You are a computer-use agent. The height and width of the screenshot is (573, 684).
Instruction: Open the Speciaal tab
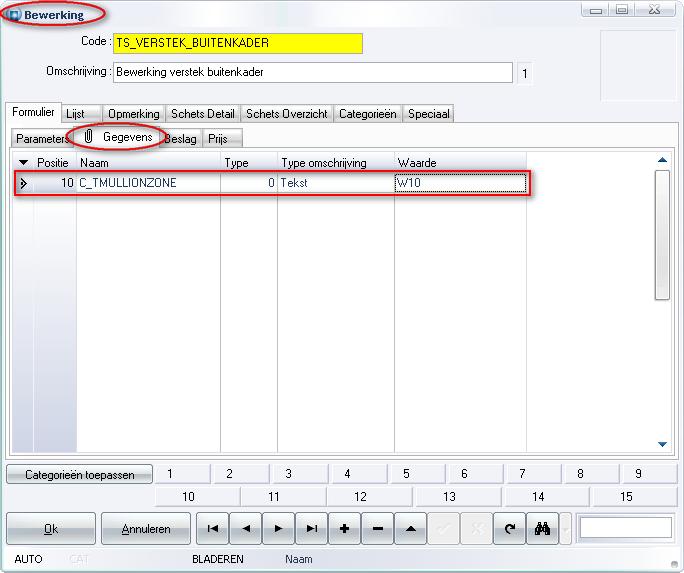pyautogui.click(x=428, y=114)
